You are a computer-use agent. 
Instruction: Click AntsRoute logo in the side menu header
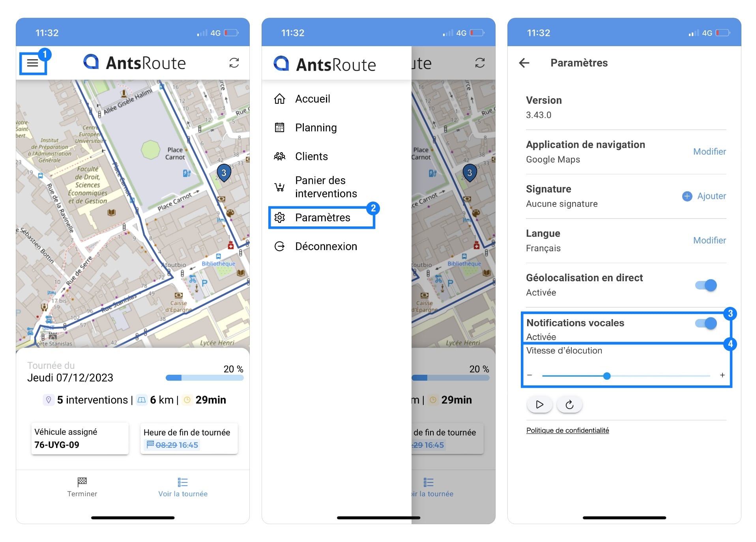325,64
